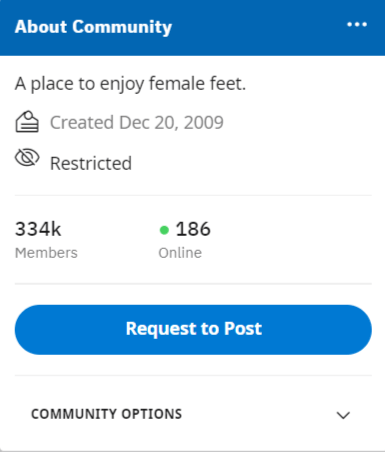Click the Created Dec 20, 2009 text

coord(137,123)
